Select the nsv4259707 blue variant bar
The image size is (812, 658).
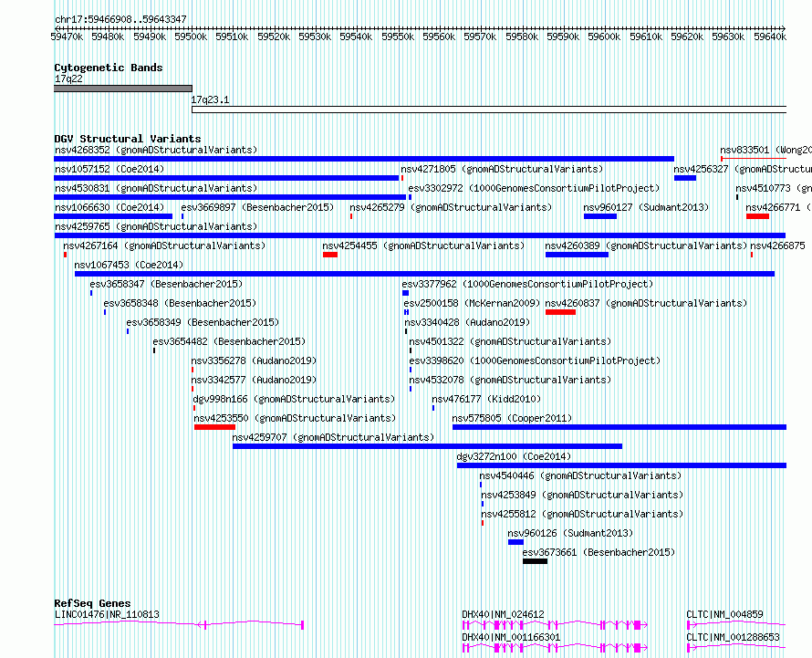click(427, 446)
